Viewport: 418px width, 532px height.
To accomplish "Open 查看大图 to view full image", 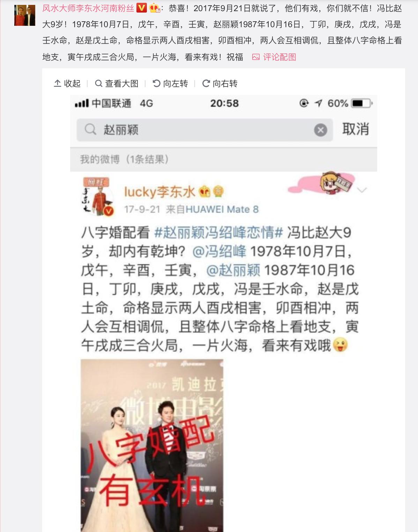I will 117,83.
